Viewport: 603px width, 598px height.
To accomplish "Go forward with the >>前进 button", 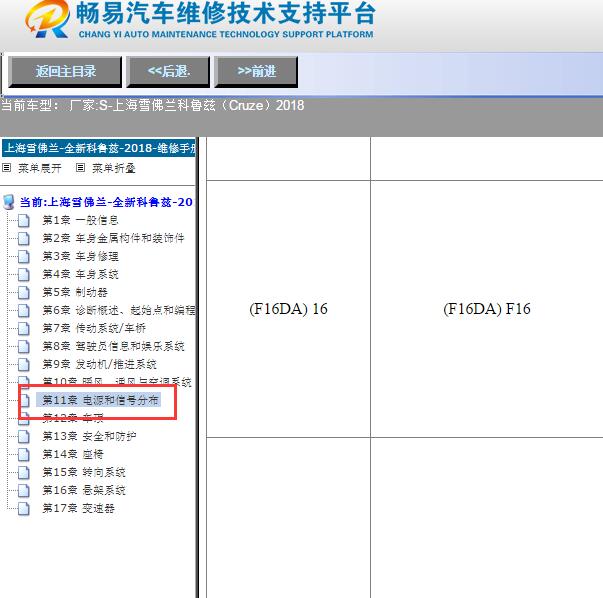I will [x=256, y=72].
